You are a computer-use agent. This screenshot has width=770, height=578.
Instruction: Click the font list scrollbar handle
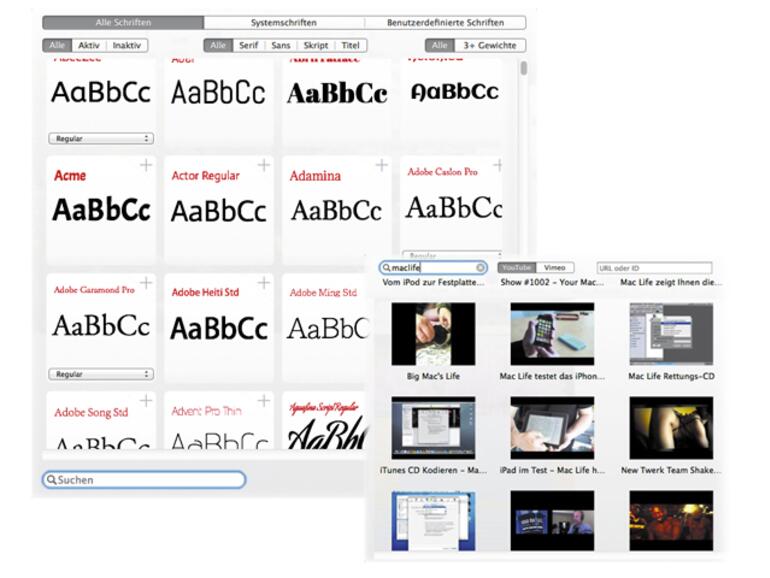tap(524, 68)
